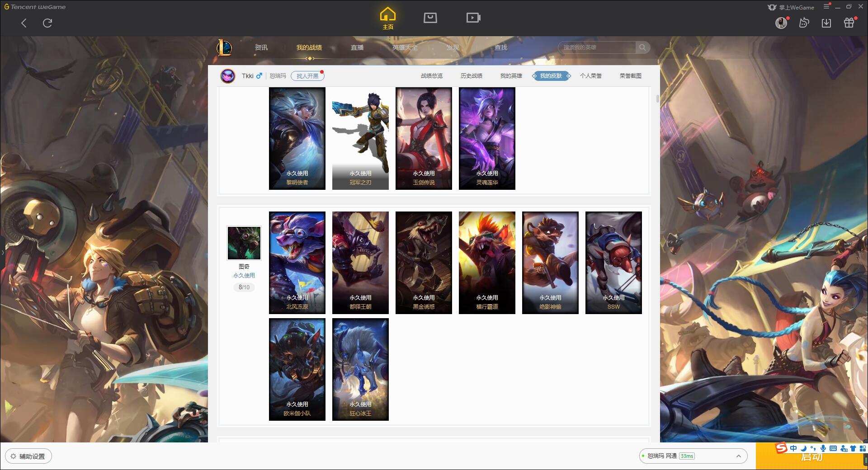
Task: Click the 找人开黑 button
Action: pyautogui.click(x=307, y=76)
